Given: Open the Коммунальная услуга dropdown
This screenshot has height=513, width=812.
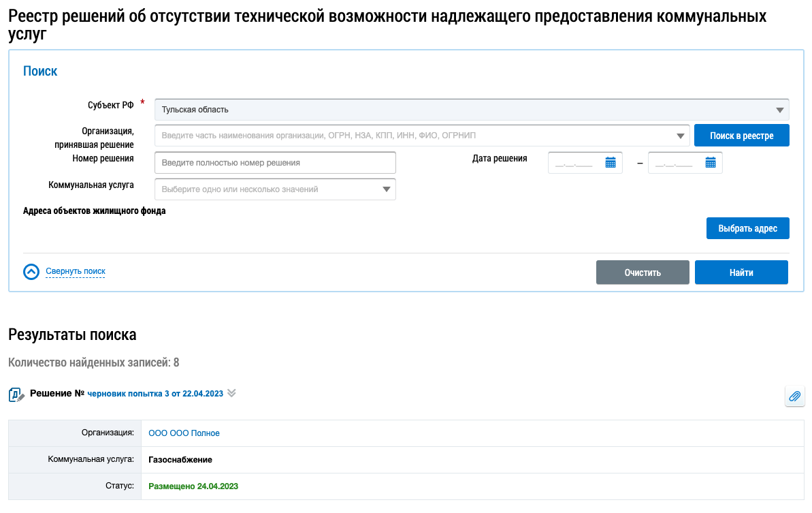Looking at the screenshot, I should coord(275,189).
